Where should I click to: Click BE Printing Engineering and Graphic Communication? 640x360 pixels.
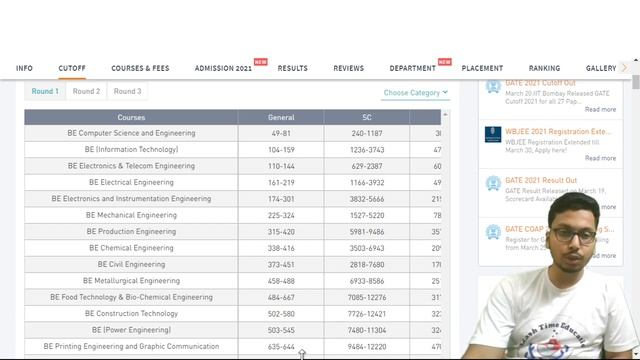click(x=131, y=346)
